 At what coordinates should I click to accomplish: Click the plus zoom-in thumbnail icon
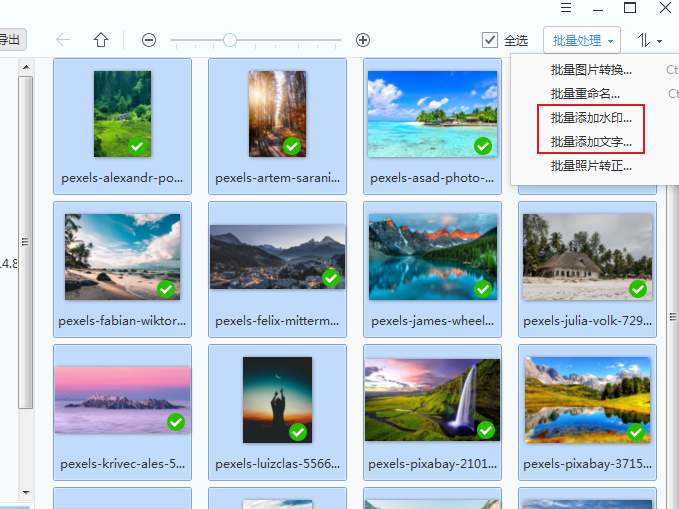pyautogui.click(x=363, y=40)
